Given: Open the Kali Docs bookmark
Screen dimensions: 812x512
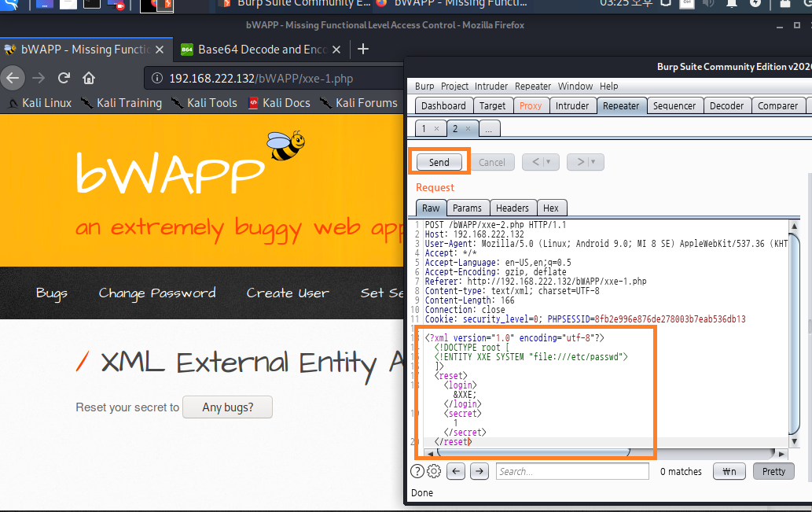Looking at the screenshot, I should (x=279, y=103).
